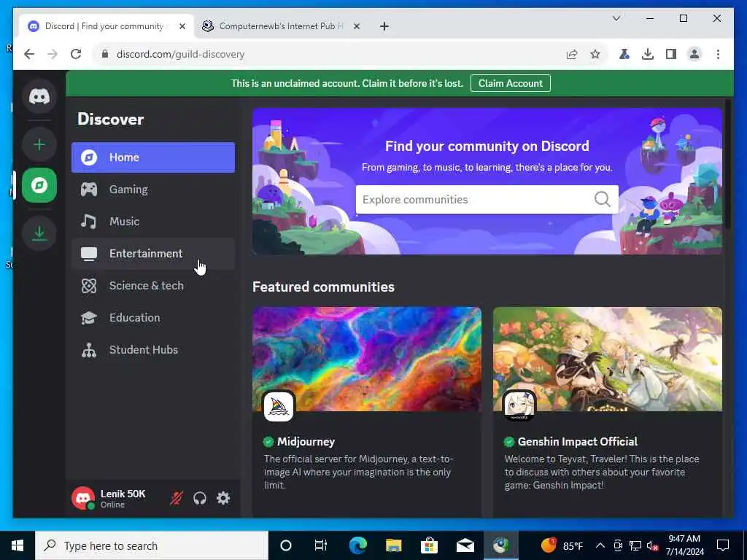Click the address bar URL discord.com/guild-discovery
This screenshot has width=747, height=560.
click(181, 54)
